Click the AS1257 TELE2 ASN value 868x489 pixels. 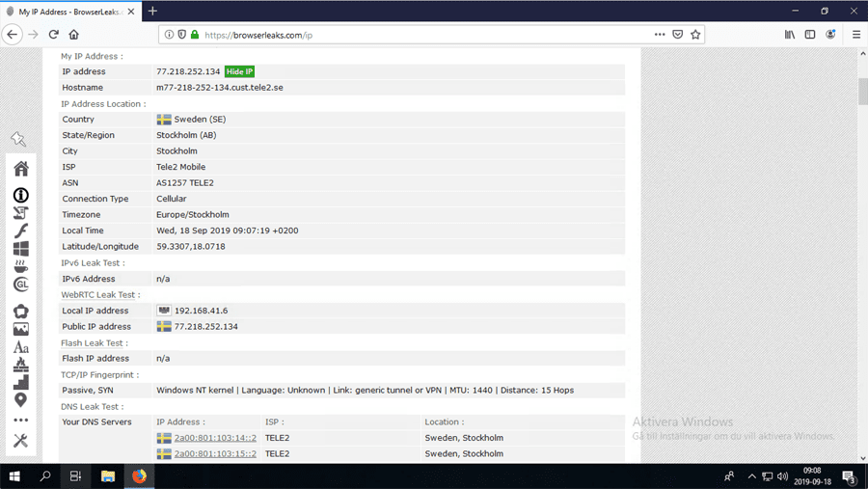click(185, 182)
